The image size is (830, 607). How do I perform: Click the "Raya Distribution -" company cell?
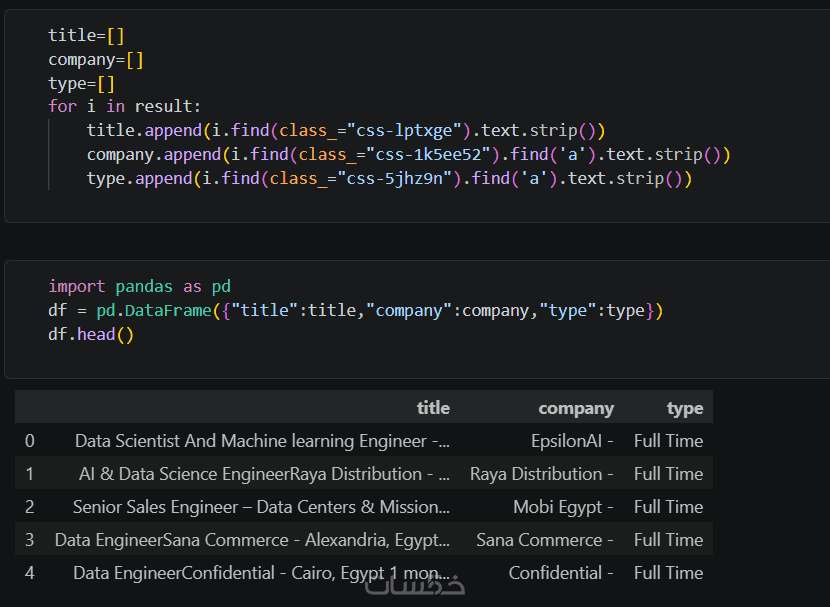(x=542, y=474)
